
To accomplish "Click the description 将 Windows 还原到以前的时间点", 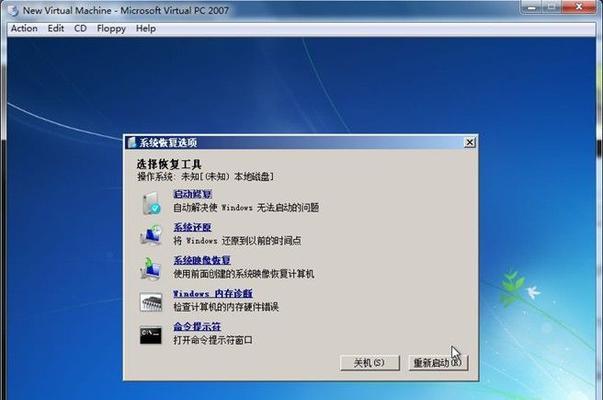I will coord(237,241).
